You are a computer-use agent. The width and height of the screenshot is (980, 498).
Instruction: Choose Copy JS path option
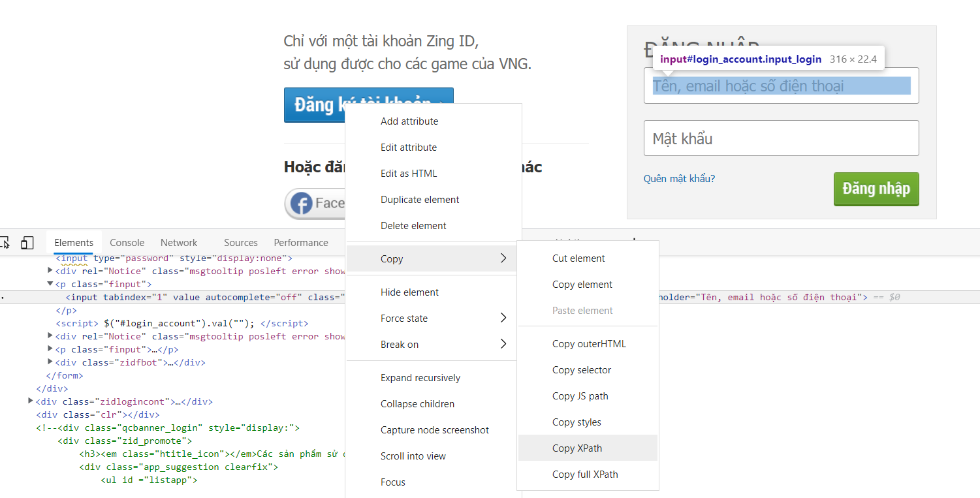point(588,396)
